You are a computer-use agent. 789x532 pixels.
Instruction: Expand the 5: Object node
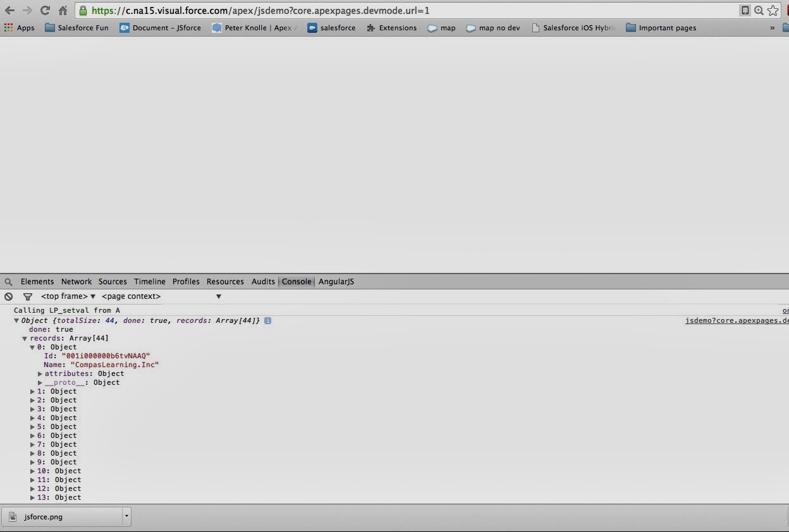click(x=33, y=427)
